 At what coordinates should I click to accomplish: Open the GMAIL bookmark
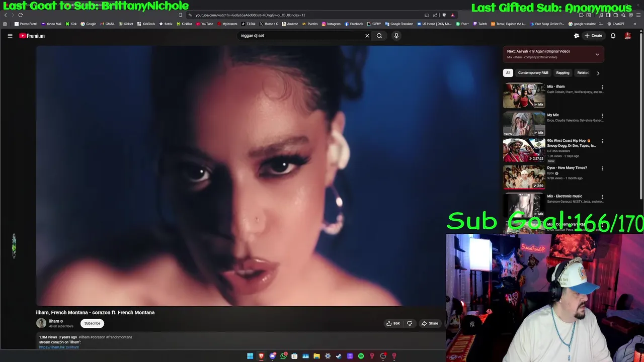[107, 24]
